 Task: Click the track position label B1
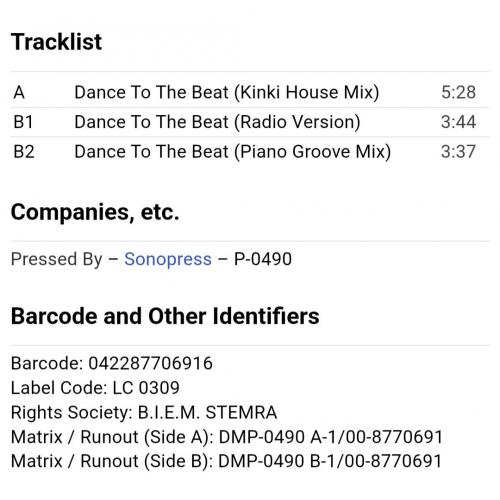click(x=23, y=122)
